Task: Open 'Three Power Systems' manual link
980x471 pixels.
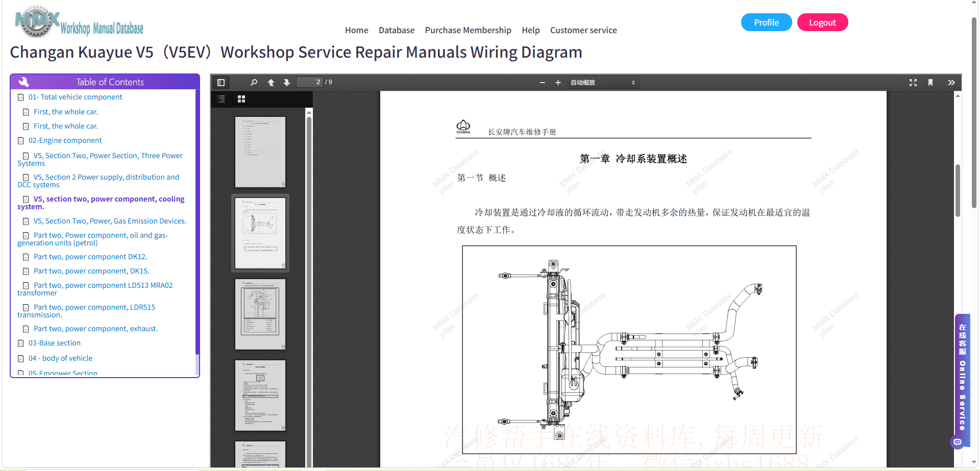Action: (x=100, y=159)
